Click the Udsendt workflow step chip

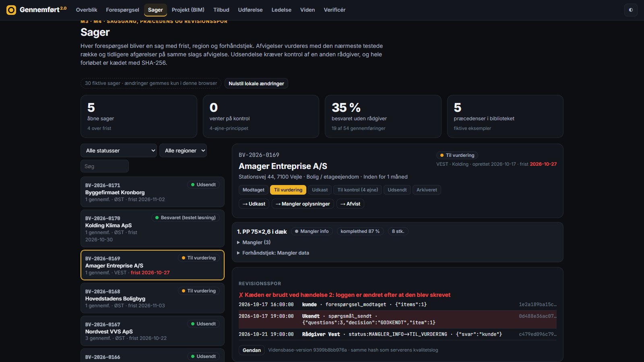tap(397, 190)
